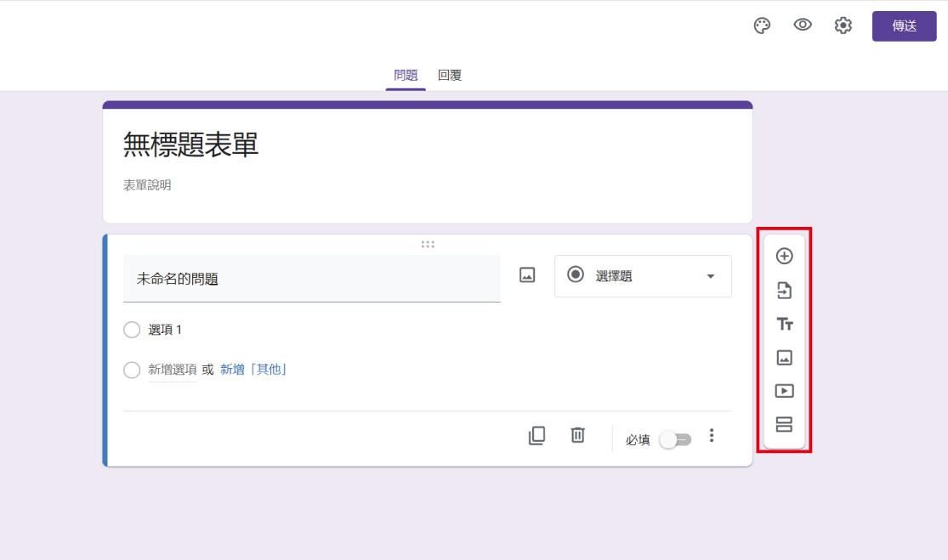This screenshot has height=560, width=948.
Task: Add a new question with the plus icon
Action: click(x=785, y=257)
